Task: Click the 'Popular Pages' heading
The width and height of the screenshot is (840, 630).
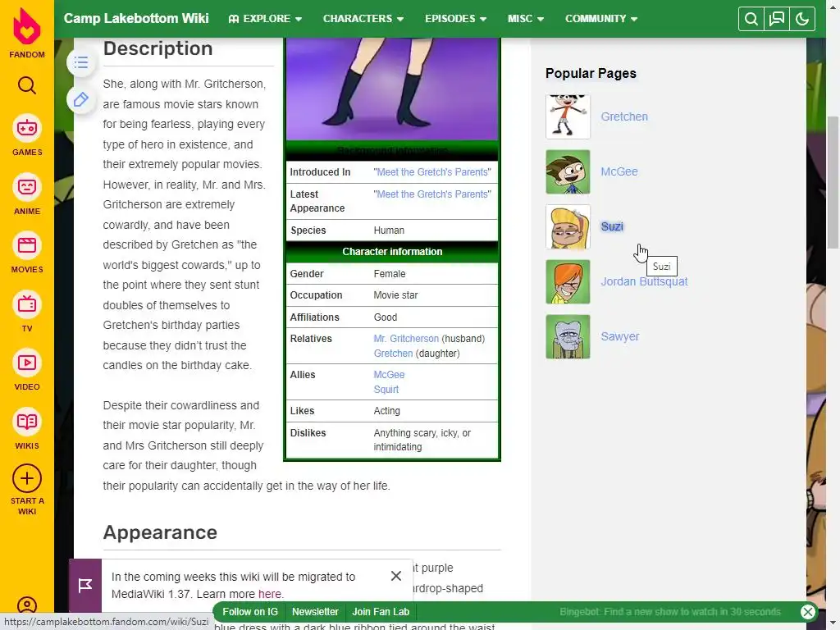Action: pyautogui.click(x=591, y=73)
